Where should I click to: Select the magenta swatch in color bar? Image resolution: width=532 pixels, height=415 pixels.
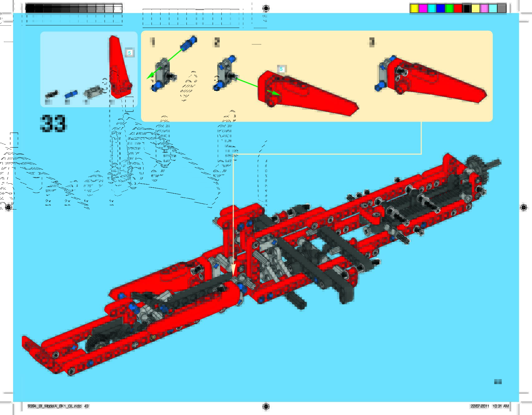coord(423,8)
